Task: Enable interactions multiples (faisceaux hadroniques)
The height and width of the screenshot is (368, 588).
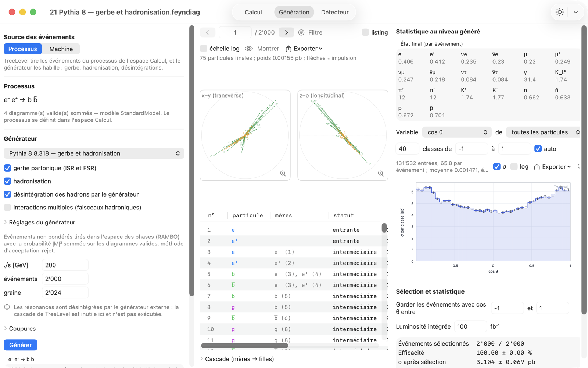Action: coord(7,208)
